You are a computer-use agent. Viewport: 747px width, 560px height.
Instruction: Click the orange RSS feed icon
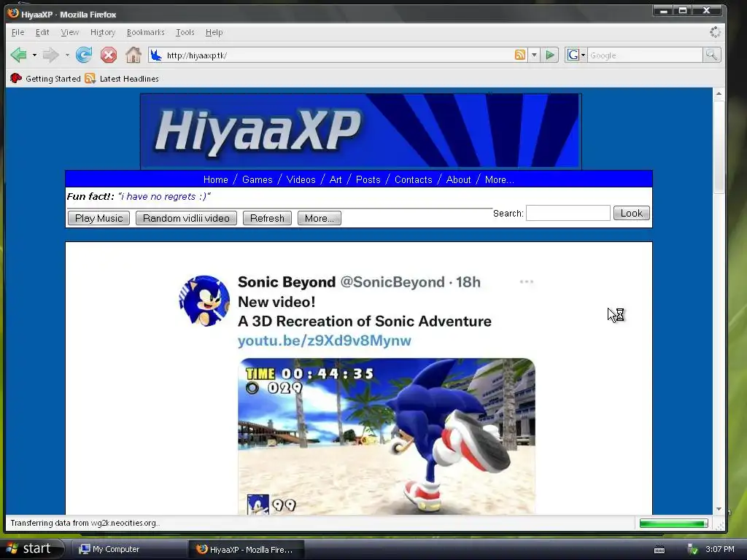[520, 55]
